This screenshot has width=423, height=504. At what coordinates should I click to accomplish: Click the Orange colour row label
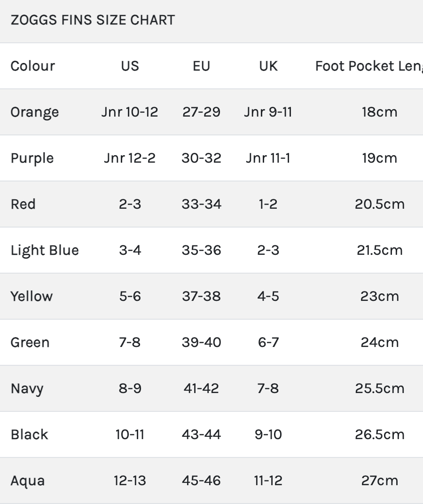click(x=35, y=112)
